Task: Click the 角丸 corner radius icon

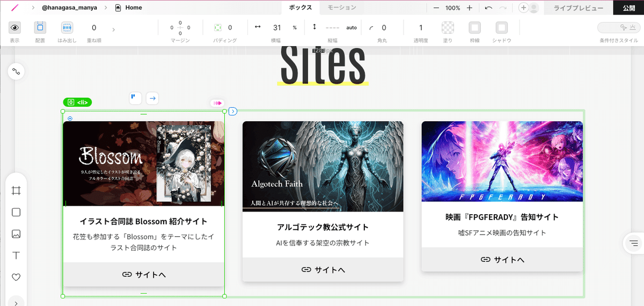Action: pos(371,28)
